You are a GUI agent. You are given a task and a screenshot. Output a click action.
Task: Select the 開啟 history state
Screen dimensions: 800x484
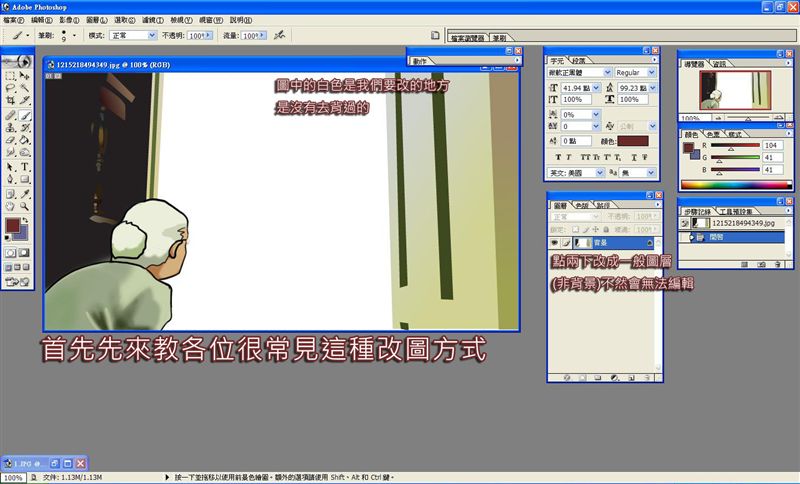pyautogui.click(x=732, y=237)
